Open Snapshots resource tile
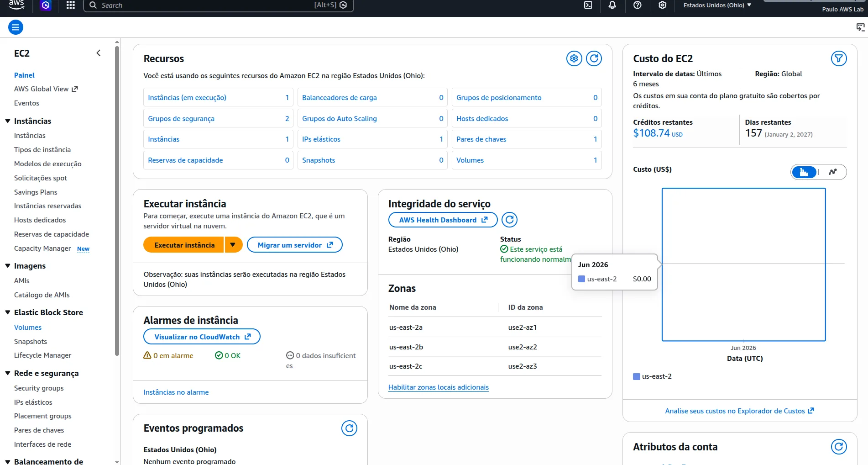 pyautogui.click(x=372, y=160)
